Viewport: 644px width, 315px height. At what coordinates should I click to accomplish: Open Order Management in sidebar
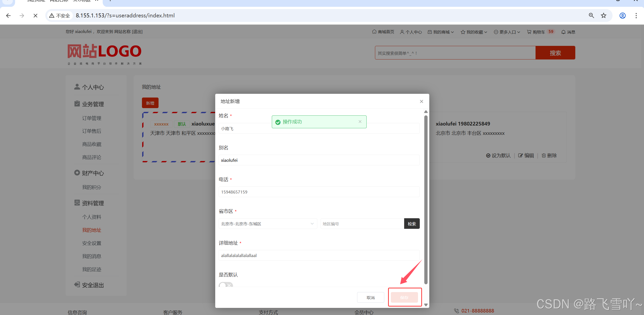(92, 118)
